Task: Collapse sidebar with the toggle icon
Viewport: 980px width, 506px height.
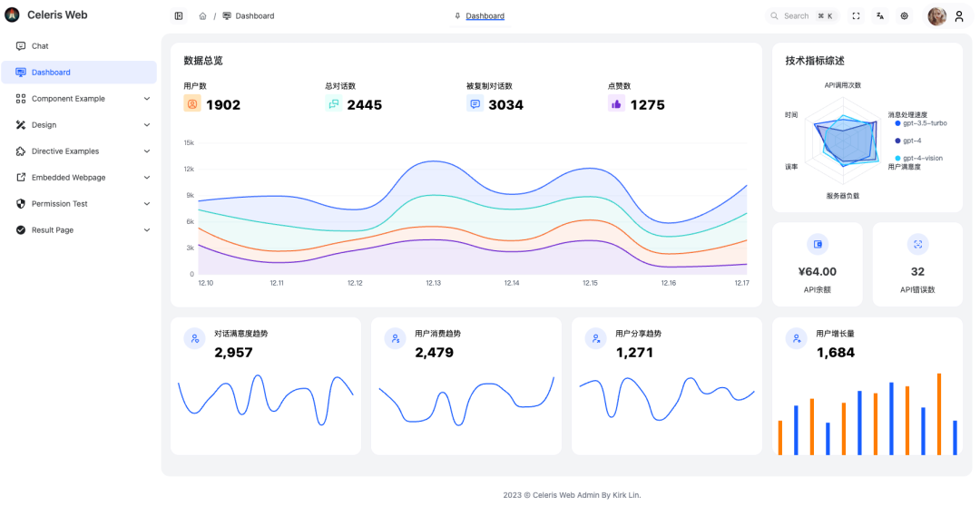Action: [179, 16]
